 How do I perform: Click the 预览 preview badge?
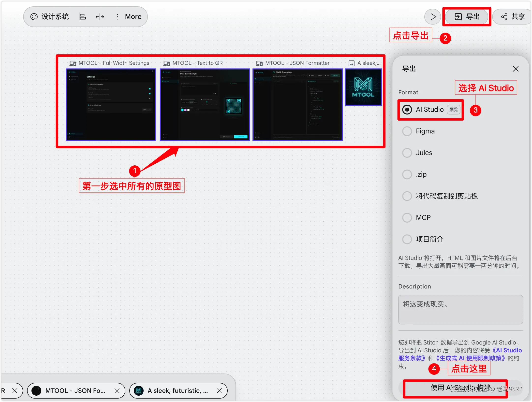click(454, 110)
